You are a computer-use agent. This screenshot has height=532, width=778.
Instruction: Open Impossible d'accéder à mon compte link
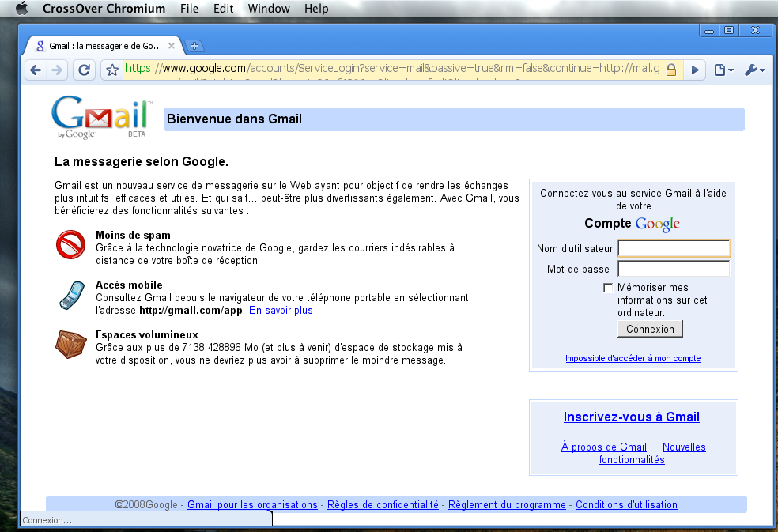tap(633, 358)
